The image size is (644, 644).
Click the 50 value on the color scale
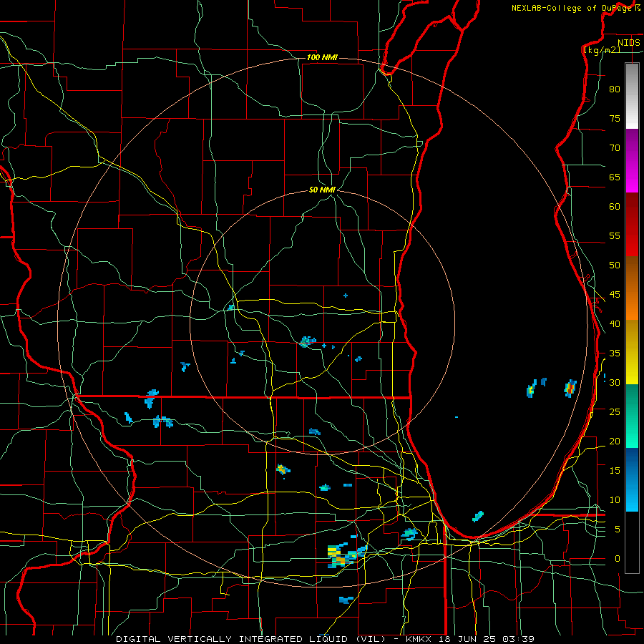(x=615, y=265)
